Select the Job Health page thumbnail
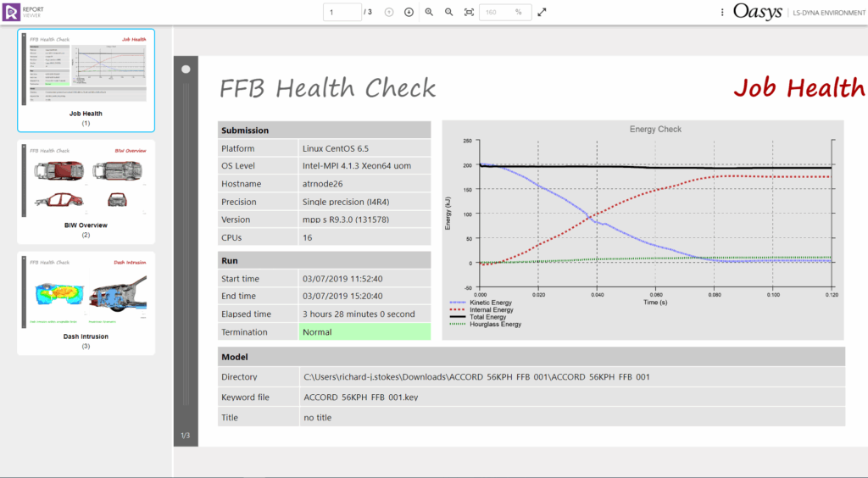 86,81
